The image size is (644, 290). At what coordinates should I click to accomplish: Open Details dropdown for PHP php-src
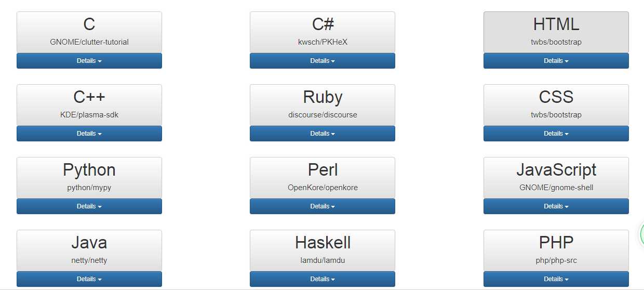coord(556,279)
